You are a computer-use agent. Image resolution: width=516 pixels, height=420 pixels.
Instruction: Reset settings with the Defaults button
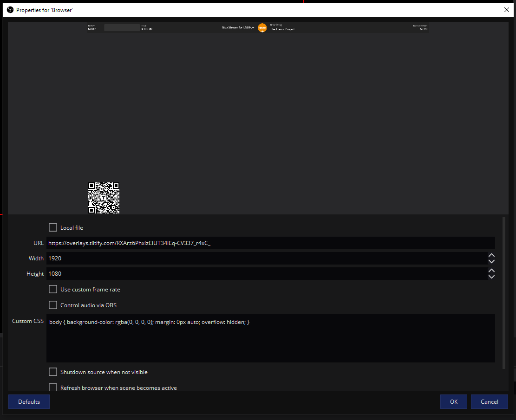pos(29,401)
